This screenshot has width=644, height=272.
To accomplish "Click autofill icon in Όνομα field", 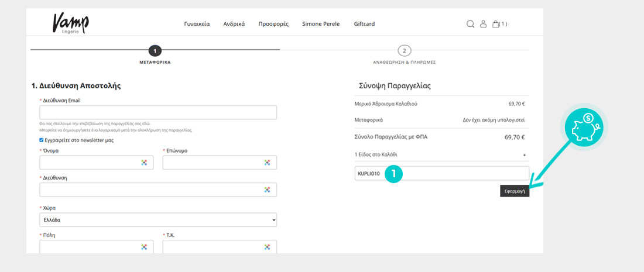I will click(144, 163).
